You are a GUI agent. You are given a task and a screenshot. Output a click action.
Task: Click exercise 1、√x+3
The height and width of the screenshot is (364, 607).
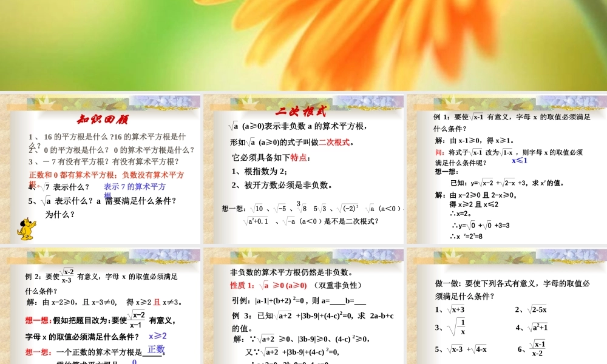pyautogui.click(x=449, y=309)
